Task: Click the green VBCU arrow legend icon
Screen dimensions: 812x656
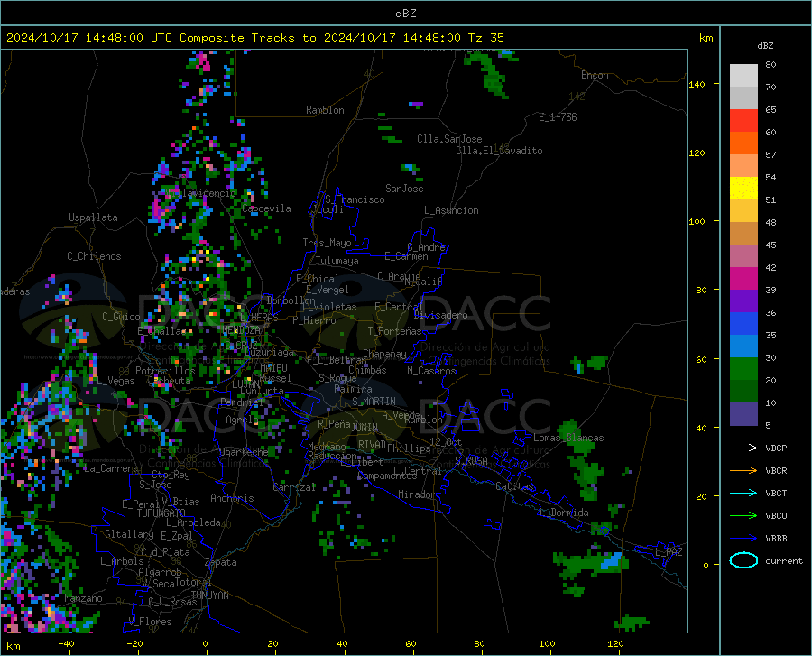Action: (x=743, y=516)
